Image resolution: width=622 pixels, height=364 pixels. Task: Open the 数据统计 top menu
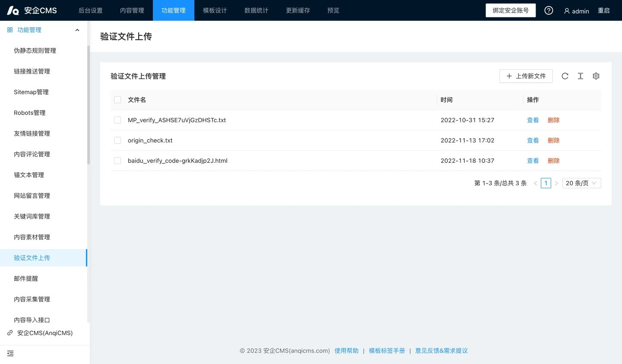point(257,10)
